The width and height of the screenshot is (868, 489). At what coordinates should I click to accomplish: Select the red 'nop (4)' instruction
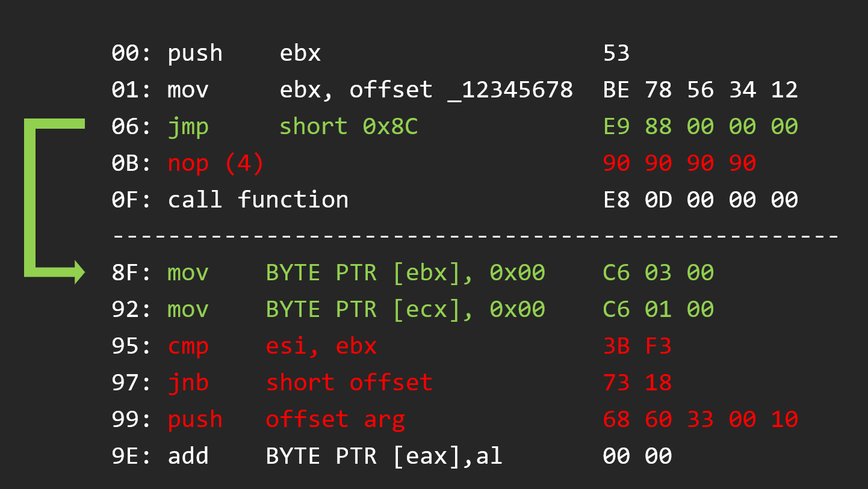click(x=215, y=164)
